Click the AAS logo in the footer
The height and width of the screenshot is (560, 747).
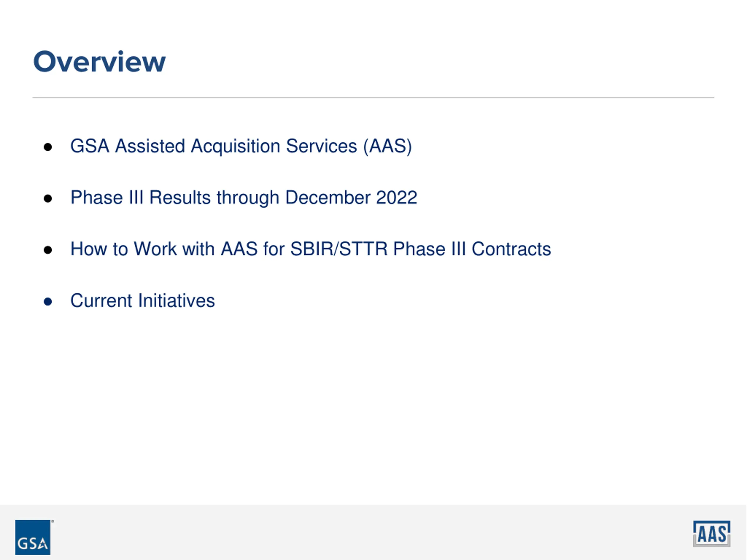point(711,534)
